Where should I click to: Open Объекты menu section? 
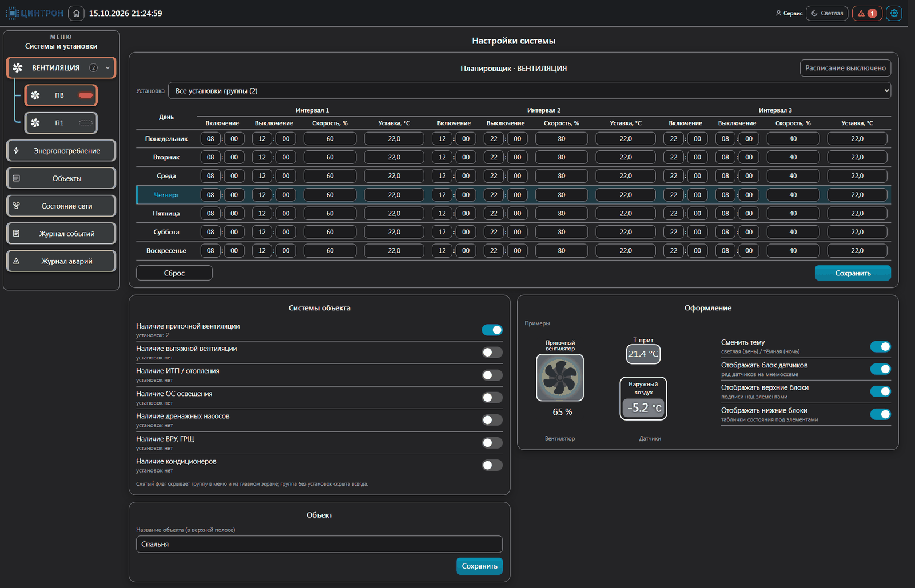(x=61, y=178)
